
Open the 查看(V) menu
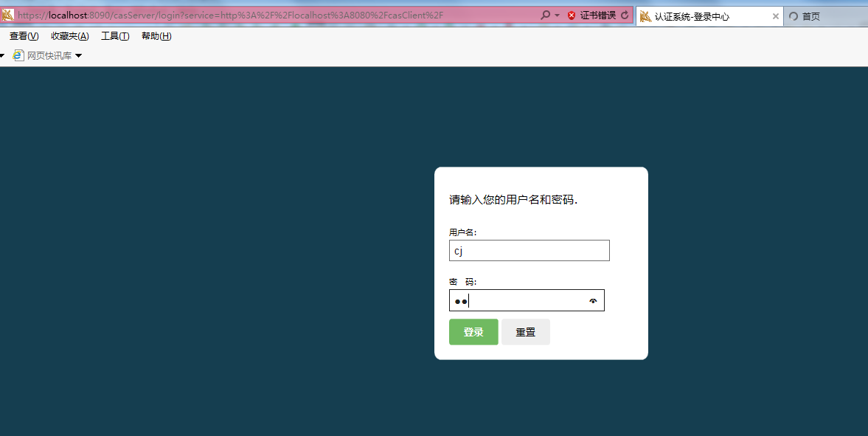[24, 36]
